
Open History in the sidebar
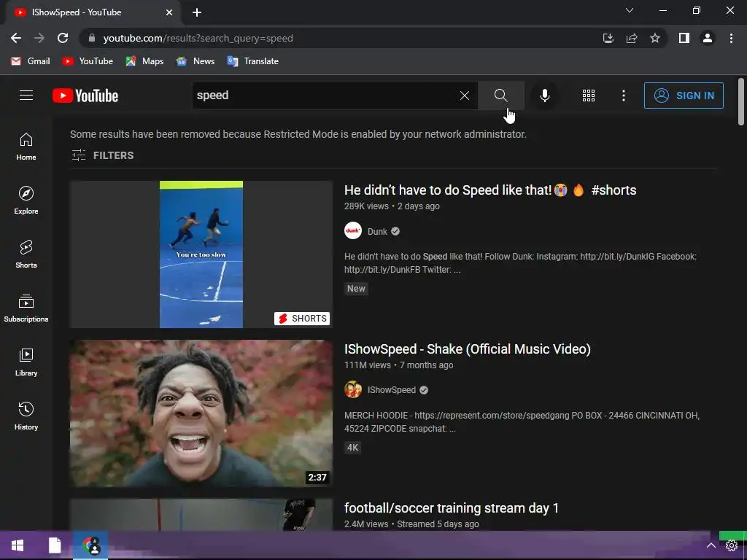point(26,416)
